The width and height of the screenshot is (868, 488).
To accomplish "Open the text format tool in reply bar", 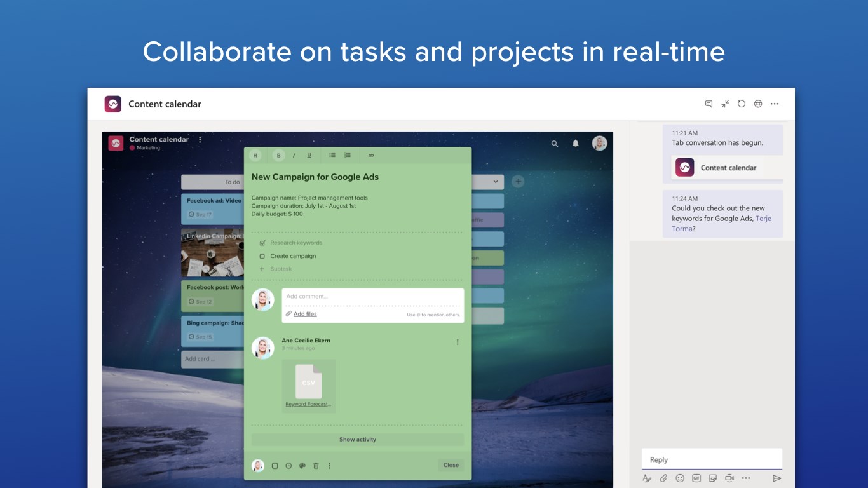I will (x=647, y=478).
